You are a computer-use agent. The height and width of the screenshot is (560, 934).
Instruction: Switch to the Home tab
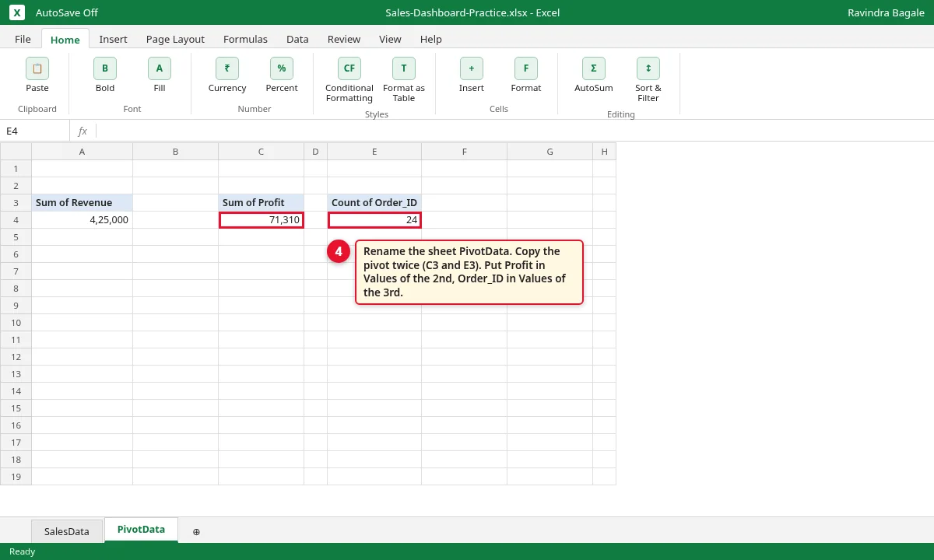[x=65, y=39]
